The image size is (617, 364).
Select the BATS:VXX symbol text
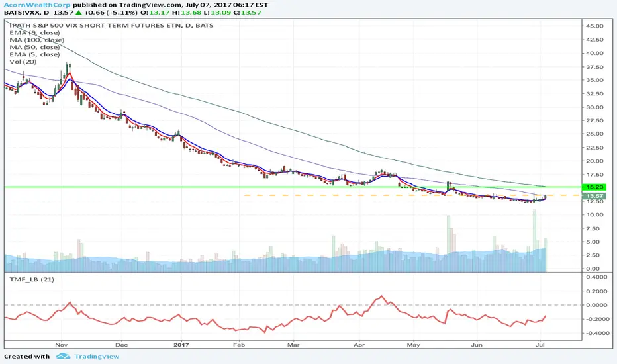(x=21, y=13)
